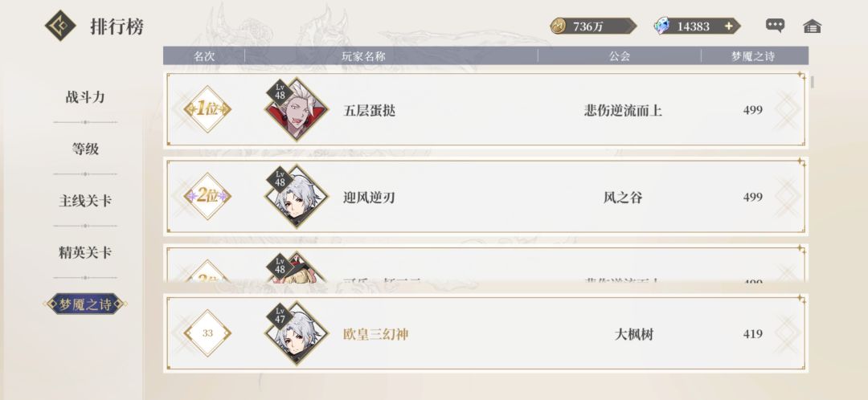Click the 2位 rank badge
Viewport: 868px width, 400px height.
pyautogui.click(x=207, y=196)
